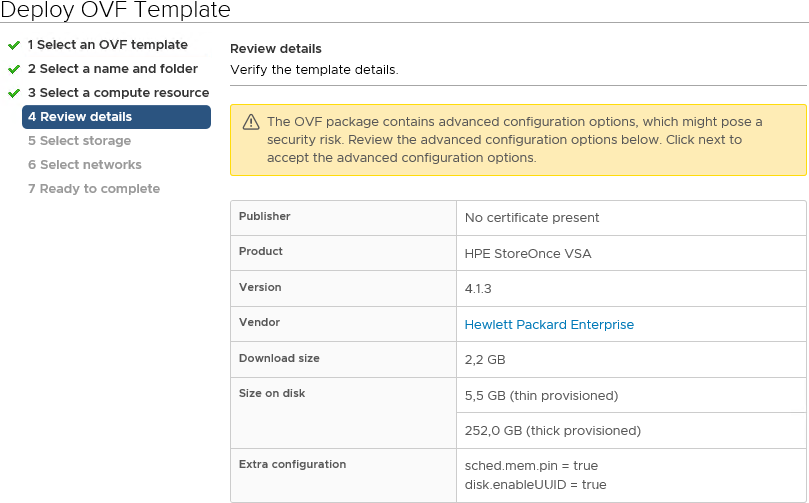Click the Download size label
The width and height of the screenshot is (809, 503).
point(279,358)
